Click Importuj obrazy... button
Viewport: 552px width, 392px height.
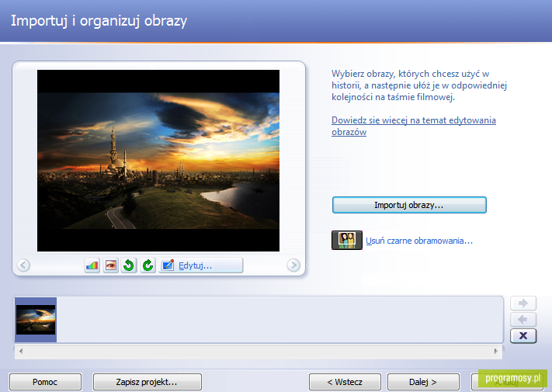pos(409,205)
